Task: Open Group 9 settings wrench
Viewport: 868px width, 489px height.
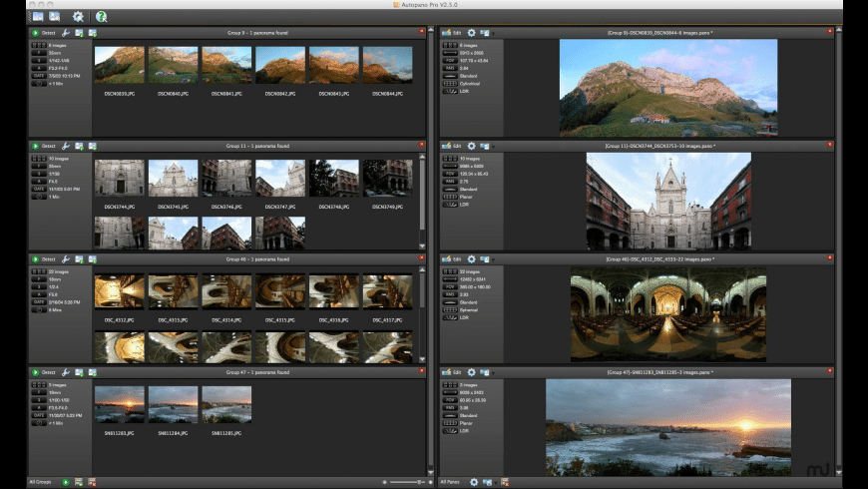Action: (65, 33)
